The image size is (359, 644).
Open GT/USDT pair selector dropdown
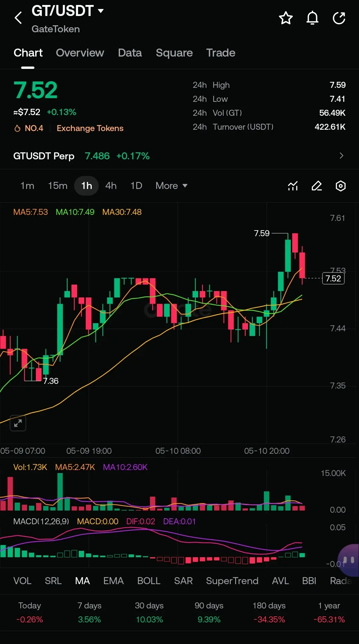(x=68, y=11)
